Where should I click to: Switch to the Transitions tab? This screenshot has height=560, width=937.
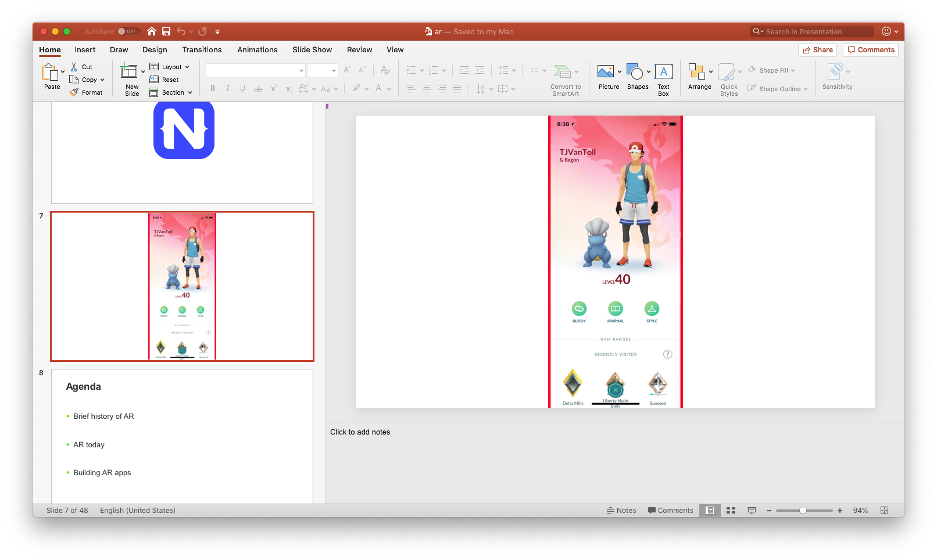(202, 49)
